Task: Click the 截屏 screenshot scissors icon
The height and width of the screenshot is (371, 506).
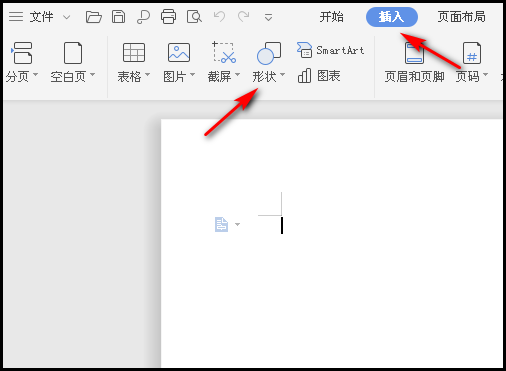Action: pyautogui.click(x=224, y=52)
